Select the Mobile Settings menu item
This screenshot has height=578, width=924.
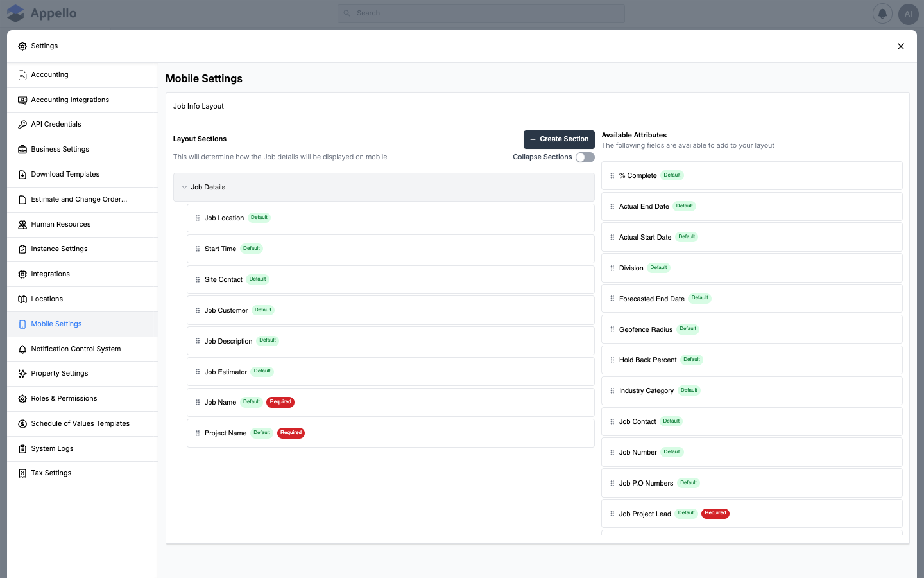click(x=82, y=324)
